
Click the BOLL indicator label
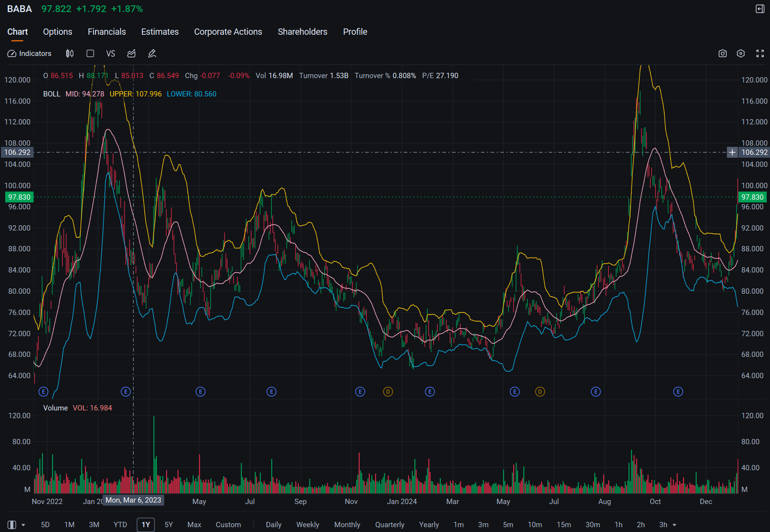(52, 94)
